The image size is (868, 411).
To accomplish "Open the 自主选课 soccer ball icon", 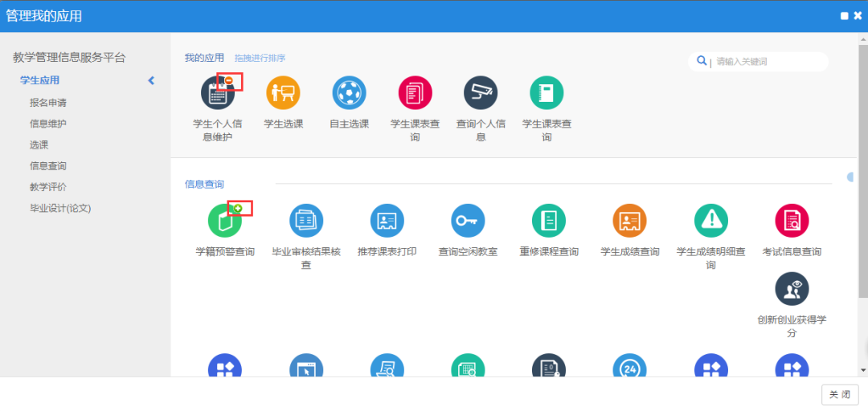I will tap(350, 93).
